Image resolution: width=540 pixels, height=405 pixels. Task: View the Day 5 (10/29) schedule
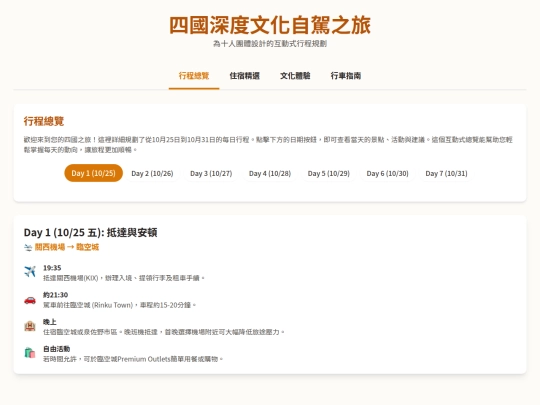(329, 173)
